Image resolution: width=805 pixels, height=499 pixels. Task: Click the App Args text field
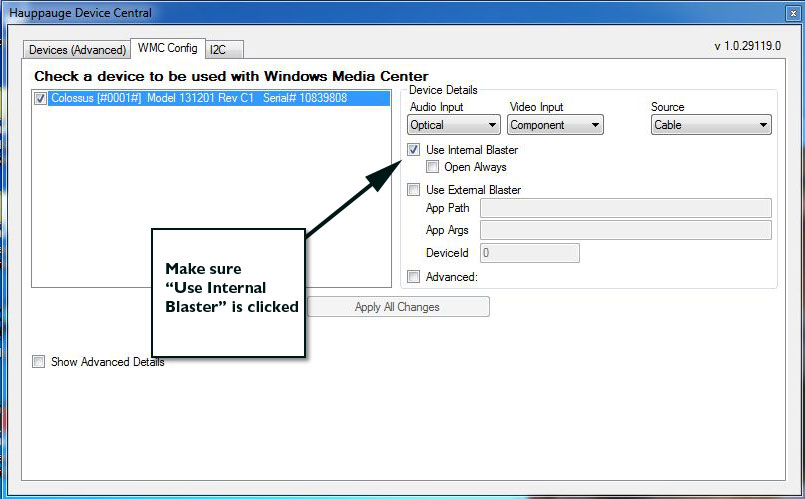pyautogui.click(x=625, y=230)
